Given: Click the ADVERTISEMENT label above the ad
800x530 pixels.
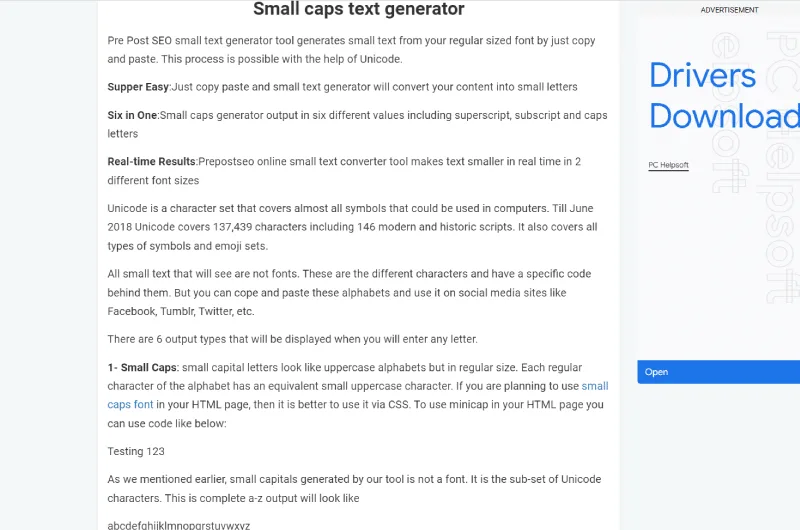Looking at the screenshot, I should pos(729,10).
